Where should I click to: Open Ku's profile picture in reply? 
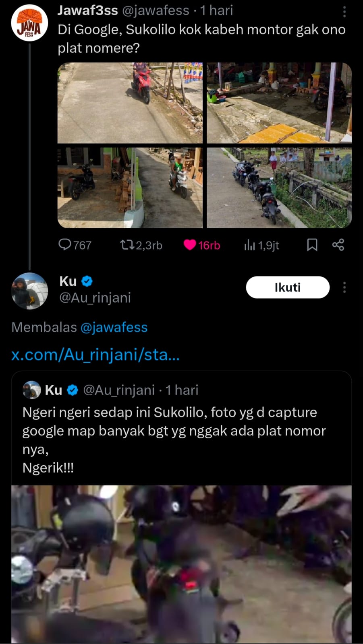click(x=29, y=291)
